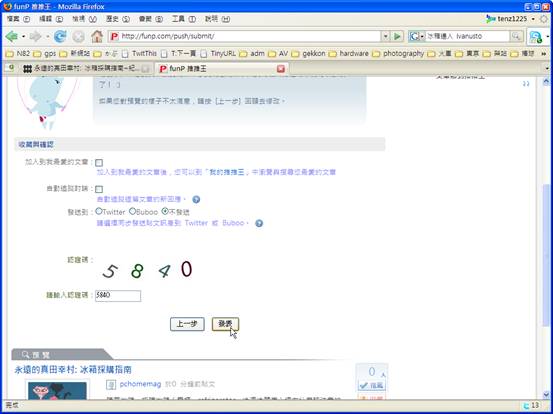
Task: Click the Forward navigation arrow
Action: click(35, 36)
